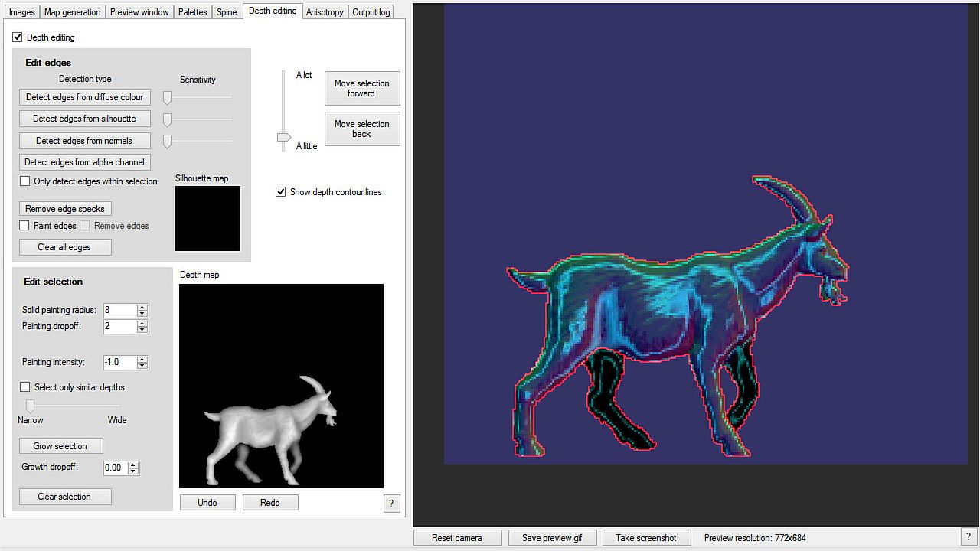
Task: Click the help question mark below Depth map
Action: pyautogui.click(x=391, y=503)
